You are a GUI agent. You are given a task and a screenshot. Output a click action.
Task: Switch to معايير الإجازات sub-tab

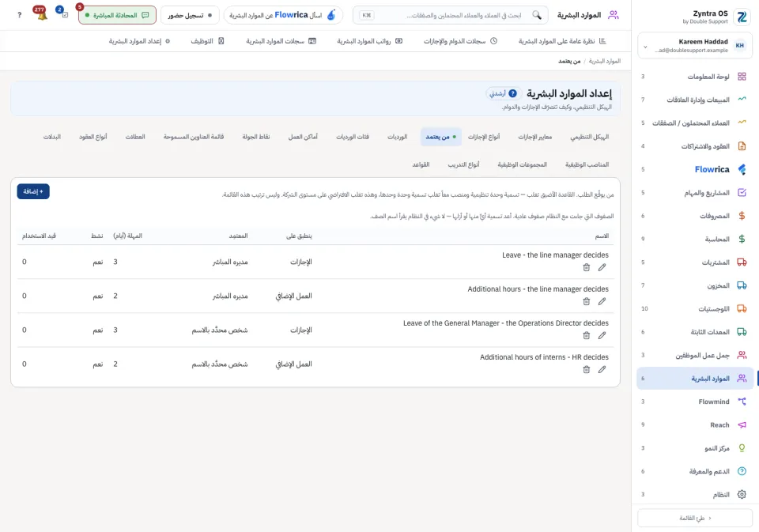click(x=535, y=137)
